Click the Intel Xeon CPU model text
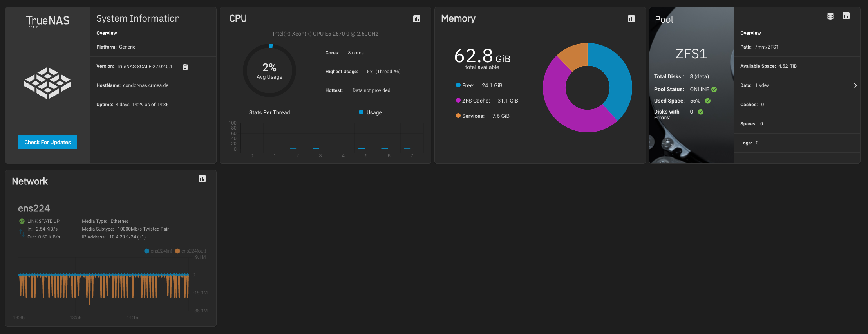The height and width of the screenshot is (334, 868). coord(325,34)
